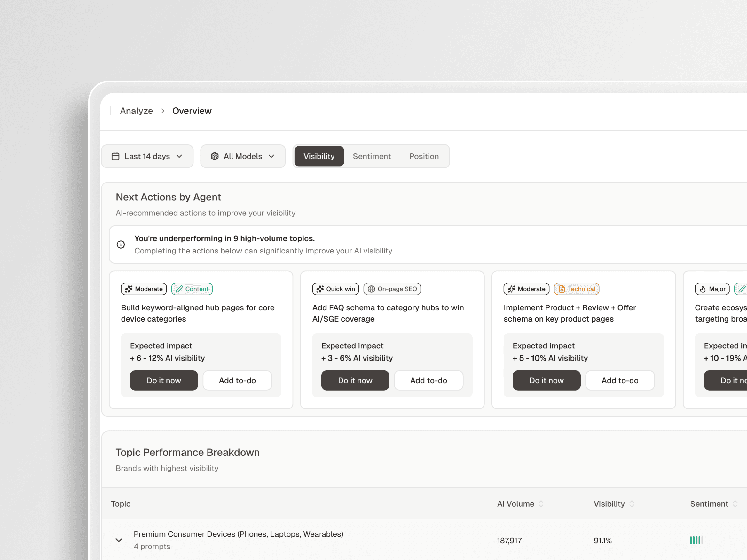Screen dimensions: 747x560
Task: Expand the Premium Consumer Devices topic row
Action: pos(119,540)
